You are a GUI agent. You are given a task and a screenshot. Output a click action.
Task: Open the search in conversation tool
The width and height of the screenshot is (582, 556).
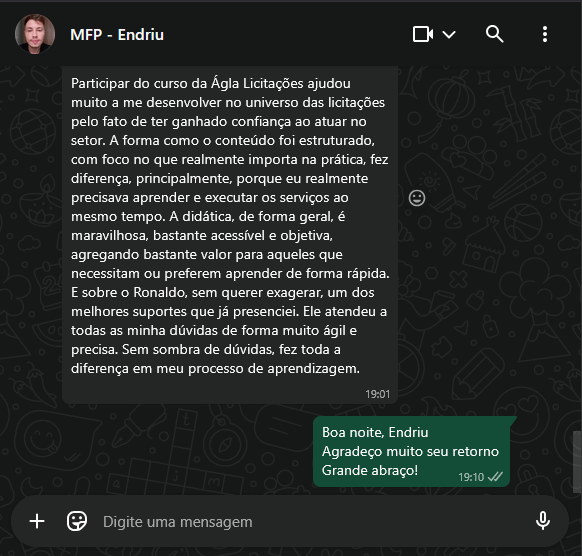[494, 35]
